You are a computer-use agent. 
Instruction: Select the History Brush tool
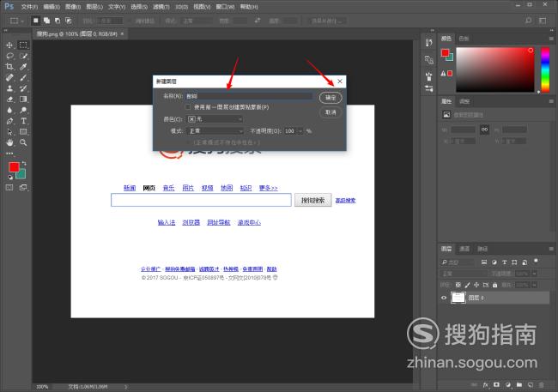pos(23,88)
